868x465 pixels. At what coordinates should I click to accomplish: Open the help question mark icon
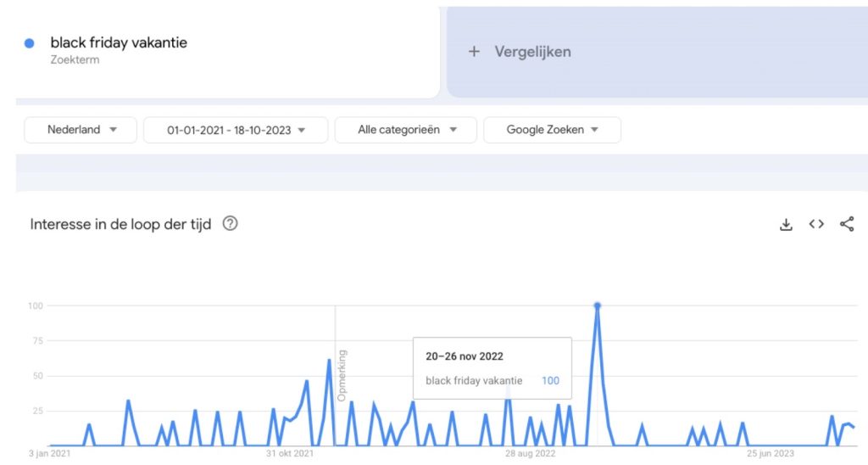pyautogui.click(x=231, y=223)
